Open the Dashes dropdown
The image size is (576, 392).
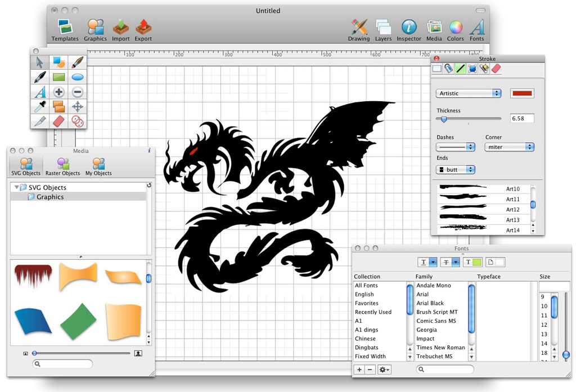coord(456,147)
